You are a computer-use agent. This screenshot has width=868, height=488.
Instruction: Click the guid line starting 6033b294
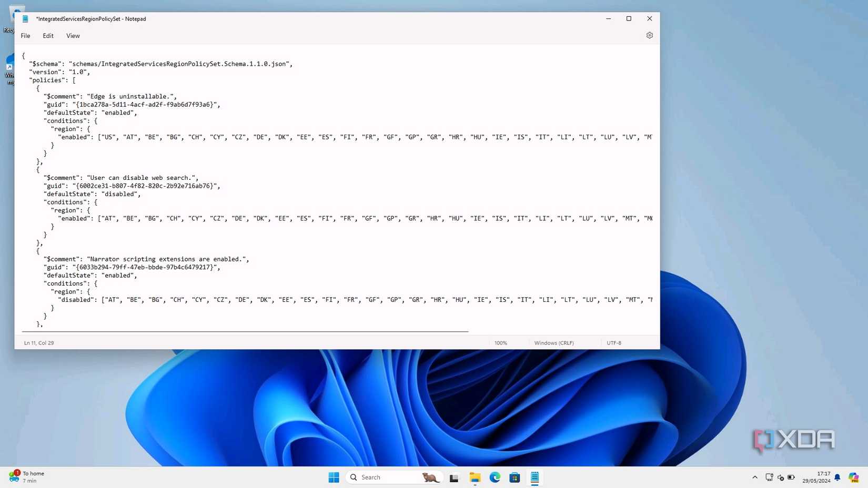click(132, 267)
